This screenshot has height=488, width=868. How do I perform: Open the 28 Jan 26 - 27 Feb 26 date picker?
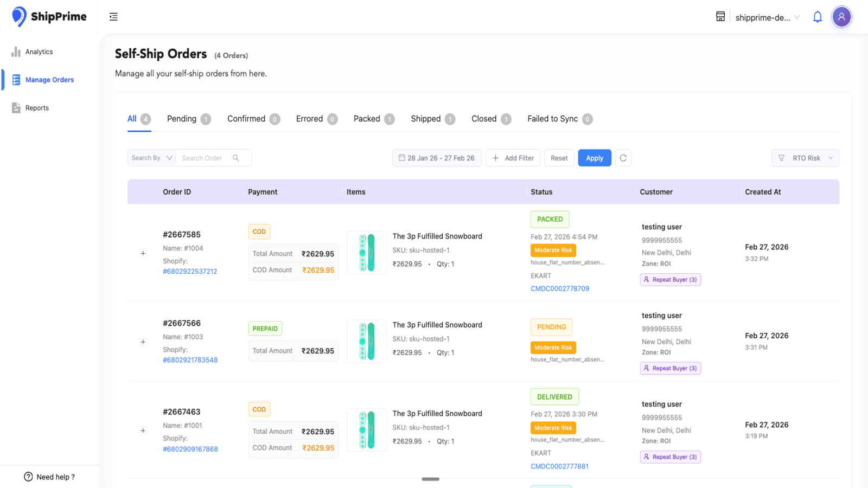click(x=437, y=158)
